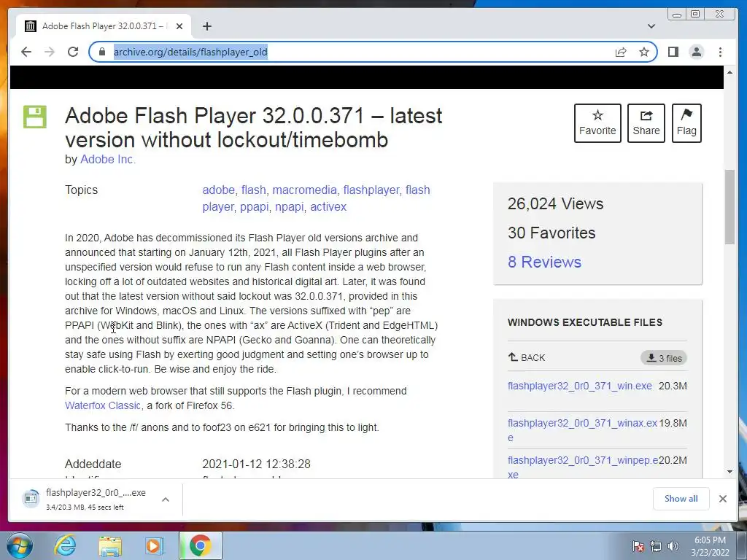Click the browser forward arrow
This screenshot has height=560, width=747.
click(50, 52)
